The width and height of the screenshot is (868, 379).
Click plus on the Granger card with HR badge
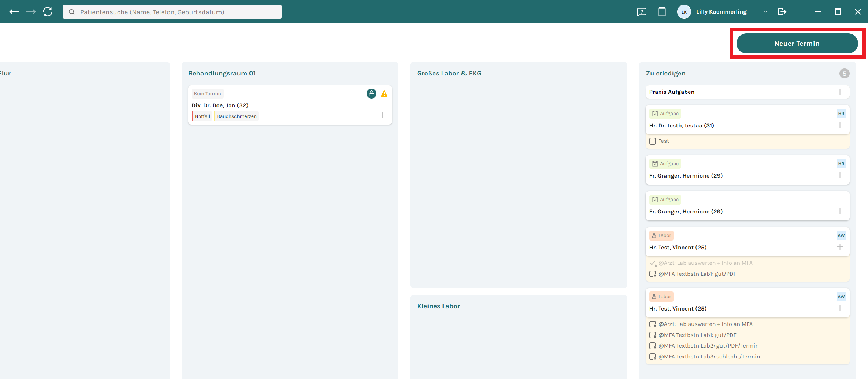click(x=840, y=175)
